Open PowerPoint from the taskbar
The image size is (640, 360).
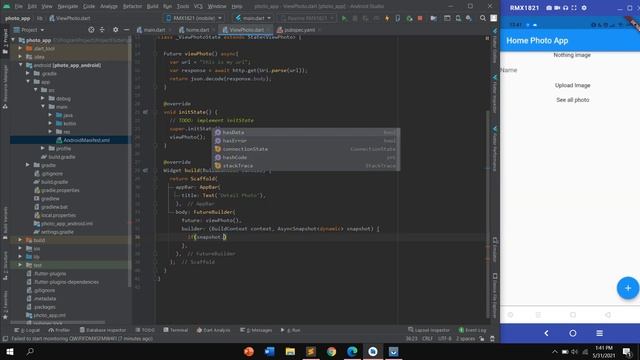tap(249, 351)
